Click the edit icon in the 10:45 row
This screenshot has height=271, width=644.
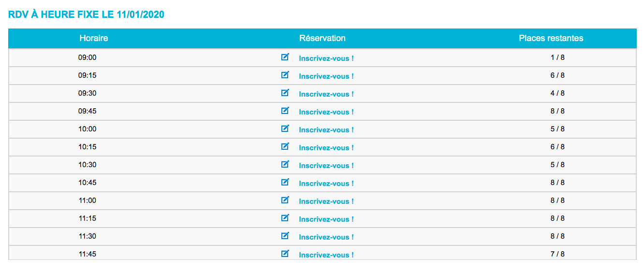(285, 182)
